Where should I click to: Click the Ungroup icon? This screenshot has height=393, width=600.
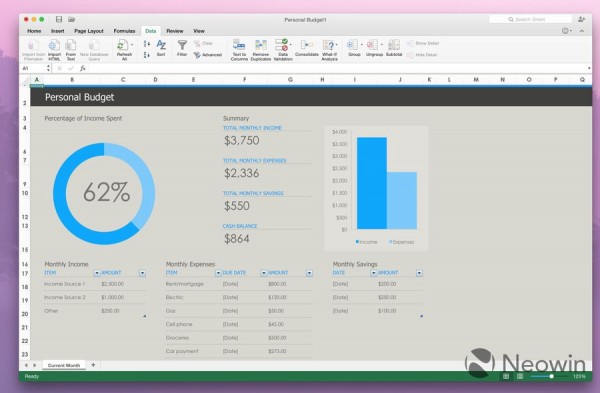(372, 45)
